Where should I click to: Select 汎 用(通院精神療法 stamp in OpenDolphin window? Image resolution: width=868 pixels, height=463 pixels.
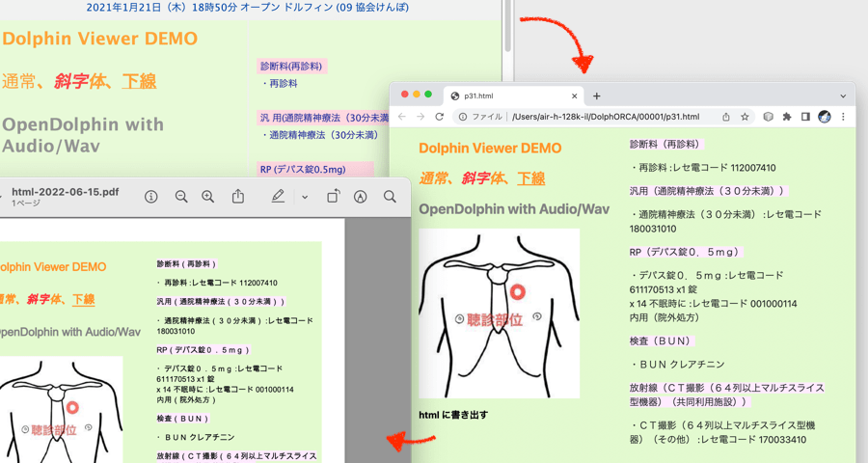[324, 118]
